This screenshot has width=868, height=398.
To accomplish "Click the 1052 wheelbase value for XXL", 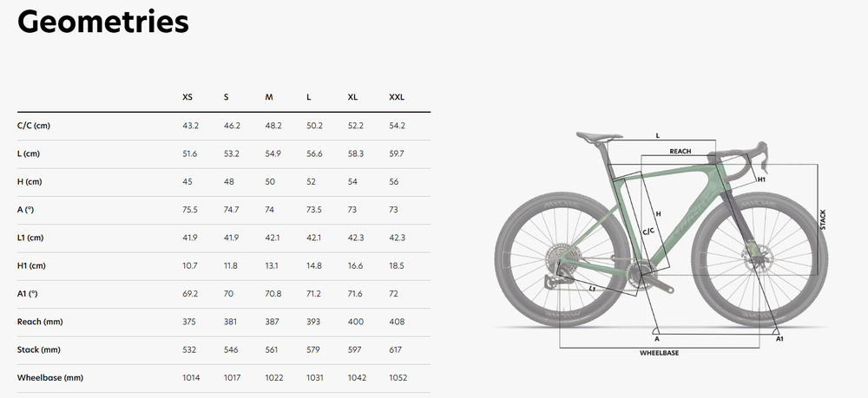I will click(x=397, y=378).
